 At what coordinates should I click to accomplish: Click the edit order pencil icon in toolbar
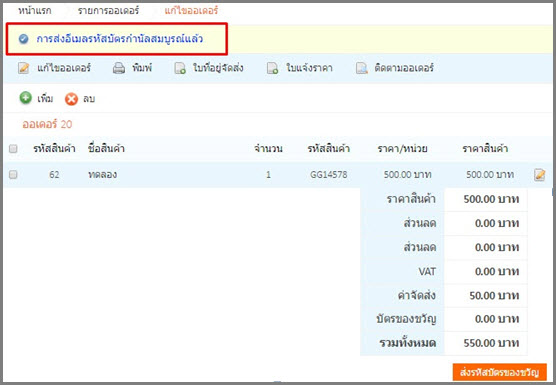[x=24, y=68]
